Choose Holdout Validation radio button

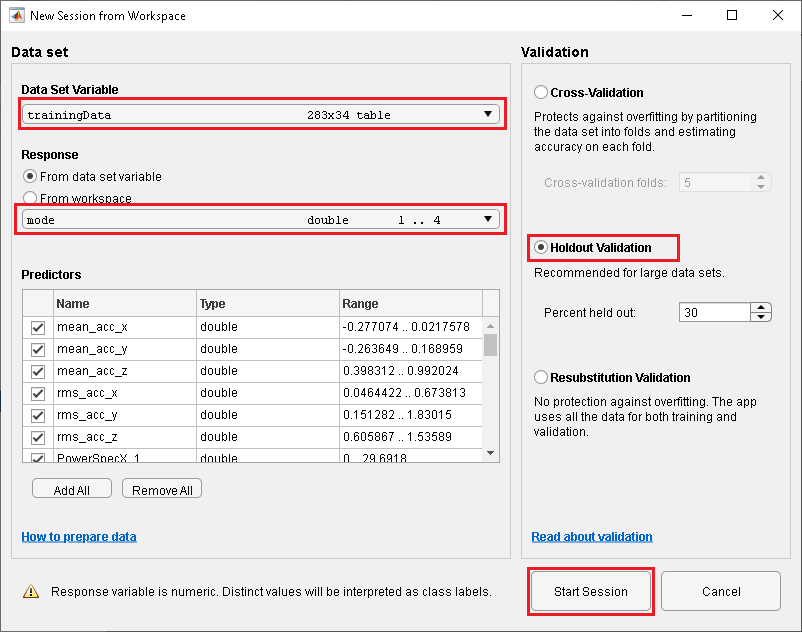click(x=541, y=248)
